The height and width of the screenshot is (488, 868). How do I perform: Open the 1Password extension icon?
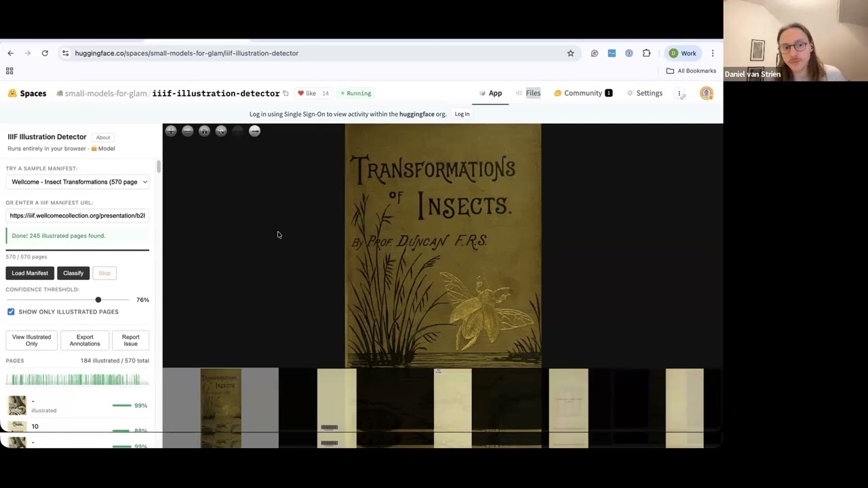629,53
